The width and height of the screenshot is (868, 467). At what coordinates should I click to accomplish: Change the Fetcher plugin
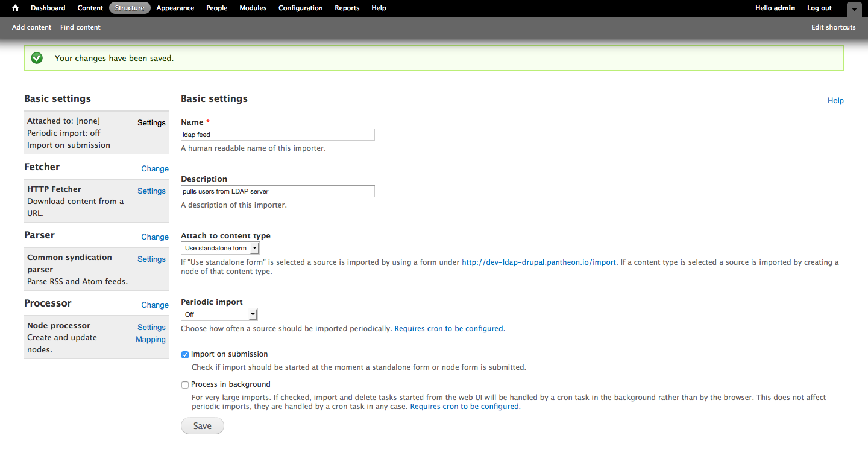(155, 169)
